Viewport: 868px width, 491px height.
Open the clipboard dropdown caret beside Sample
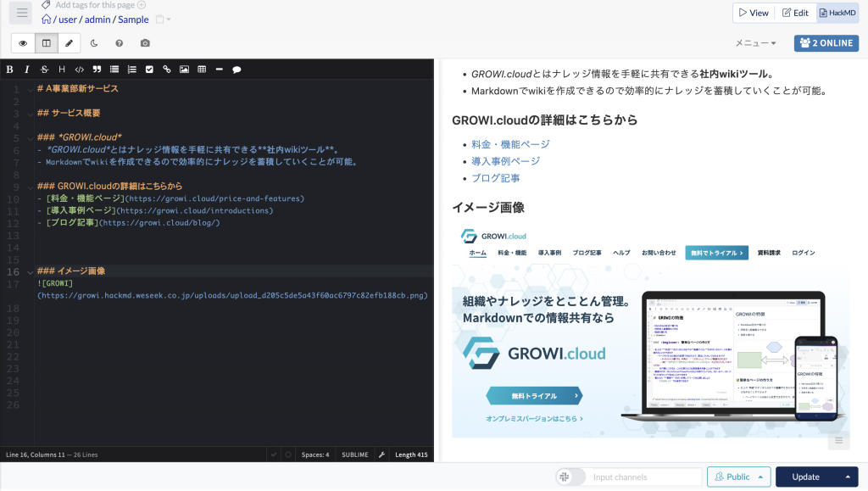coord(169,20)
